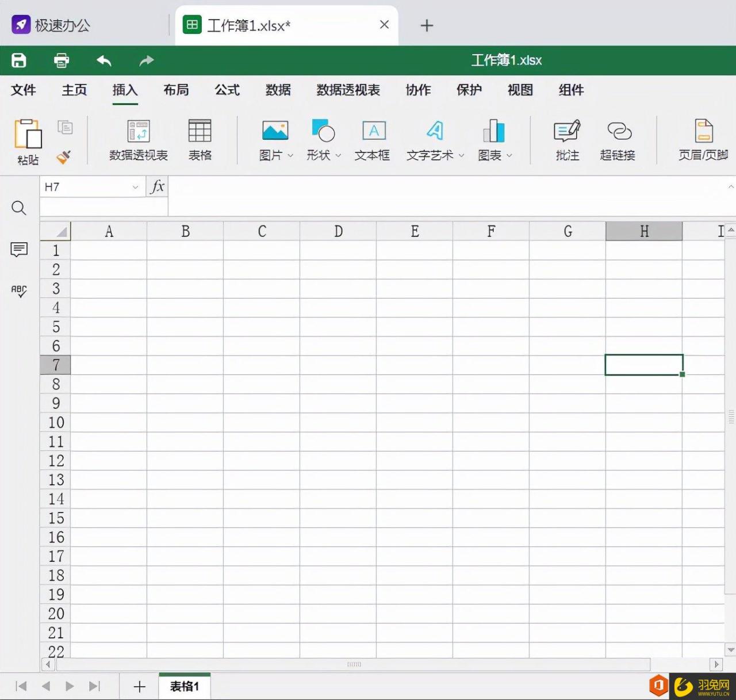Image resolution: width=736 pixels, height=700 pixels.
Task: Switch to the Pivot Table (数据透视表) tab
Action: 348,90
